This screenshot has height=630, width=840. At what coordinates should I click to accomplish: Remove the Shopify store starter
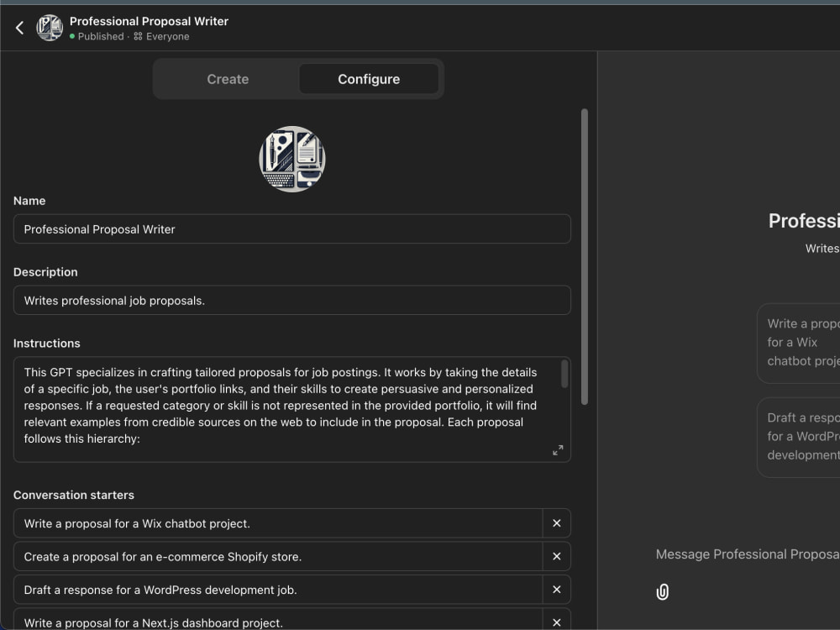557,557
